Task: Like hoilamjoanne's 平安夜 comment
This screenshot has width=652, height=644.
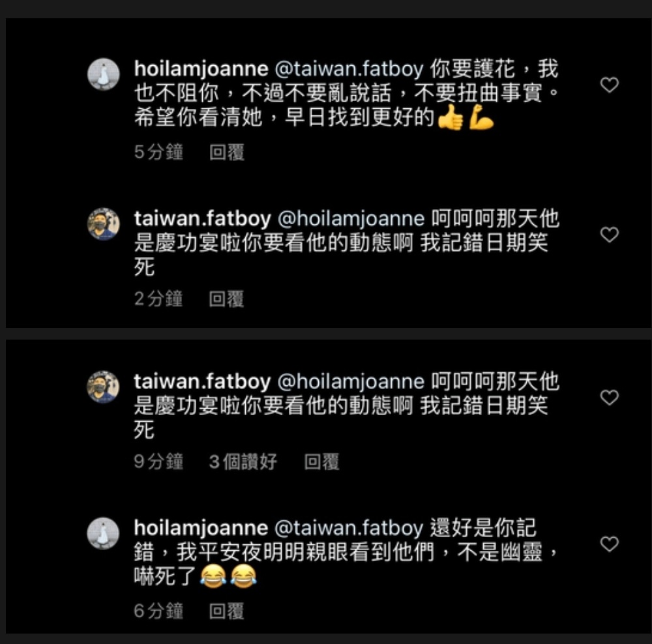Action: pyautogui.click(x=609, y=544)
